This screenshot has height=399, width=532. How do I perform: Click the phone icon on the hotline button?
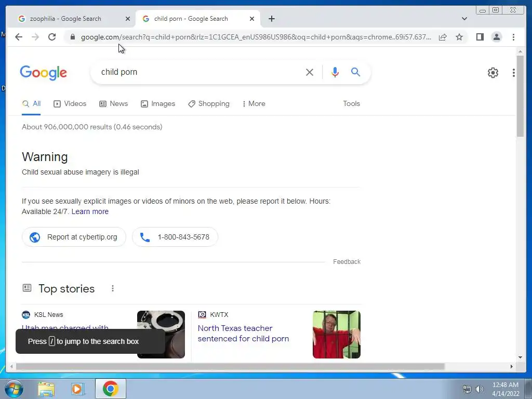(x=145, y=237)
